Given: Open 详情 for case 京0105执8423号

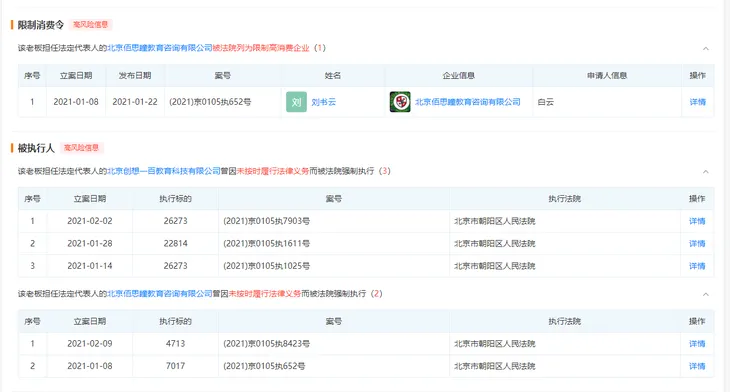Looking at the screenshot, I should 697,344.
